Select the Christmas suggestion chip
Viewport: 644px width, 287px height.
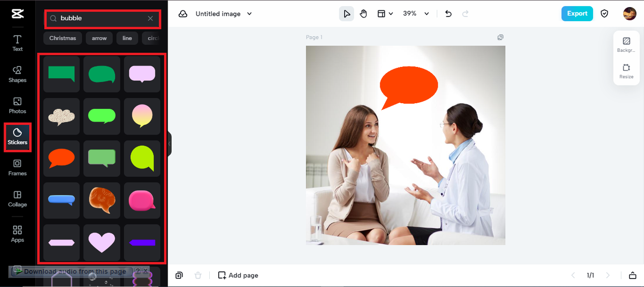pyautogui.click(x=63, y=38)
